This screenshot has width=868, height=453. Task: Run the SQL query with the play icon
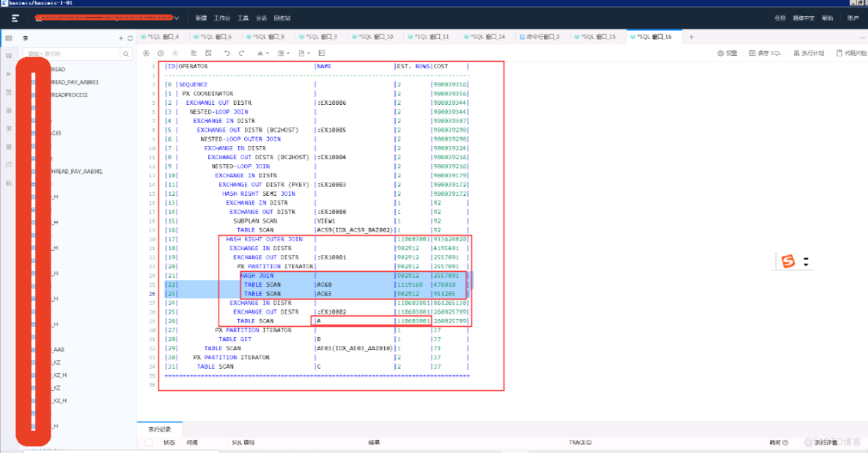click(x=146, y=53)
